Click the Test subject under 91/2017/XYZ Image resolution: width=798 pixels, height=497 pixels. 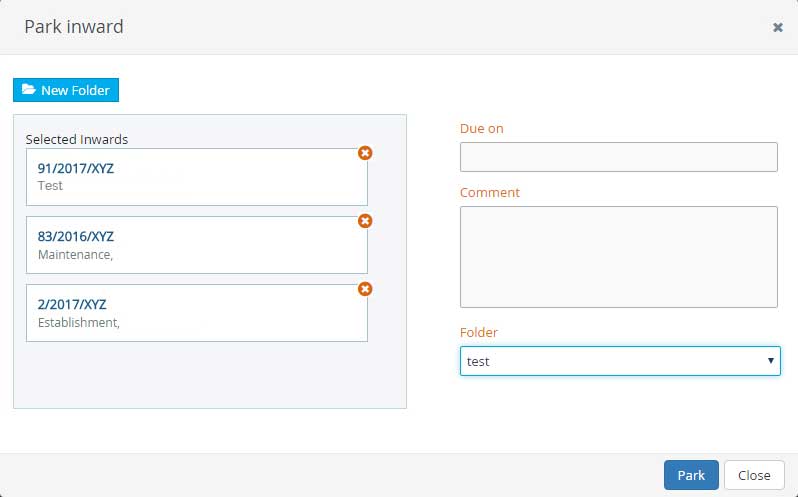point(50,185)
